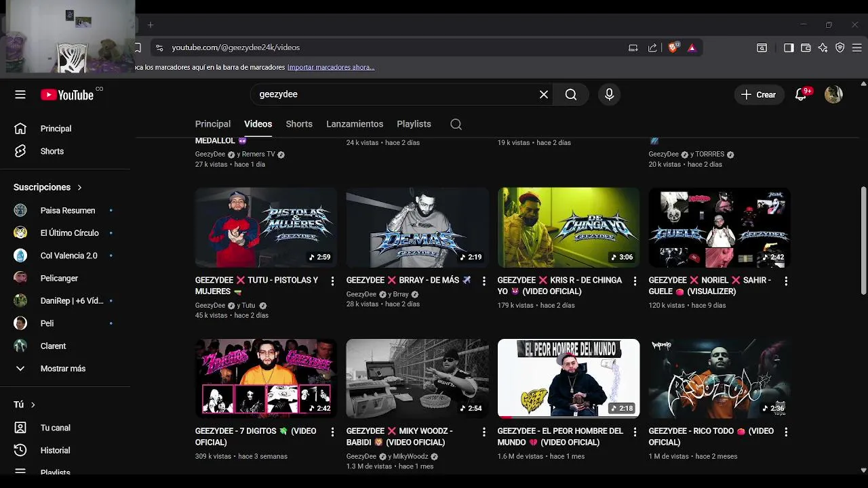The image size is (868, 488).
Task: Open the Brave Wallet icon
Action: click(x=806, y=47)
